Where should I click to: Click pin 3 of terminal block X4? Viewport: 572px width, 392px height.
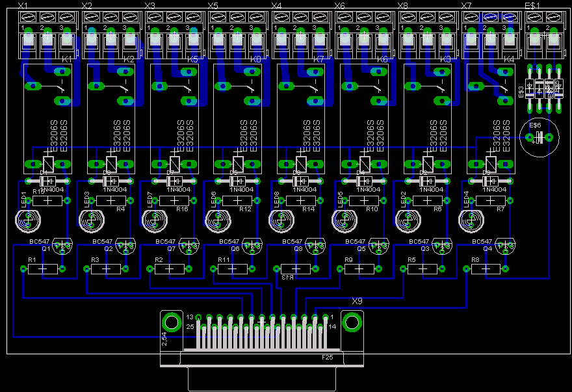pyautogui.click(x=318, y=43)
